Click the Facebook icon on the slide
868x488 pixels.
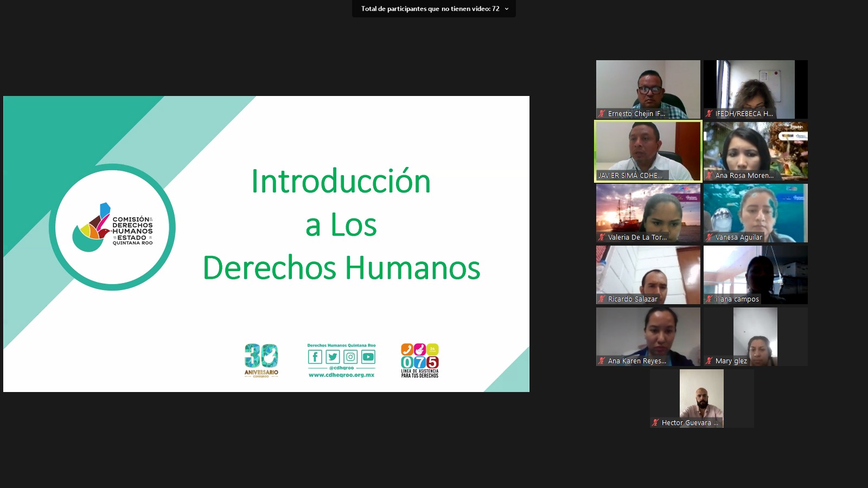(315, 357)
